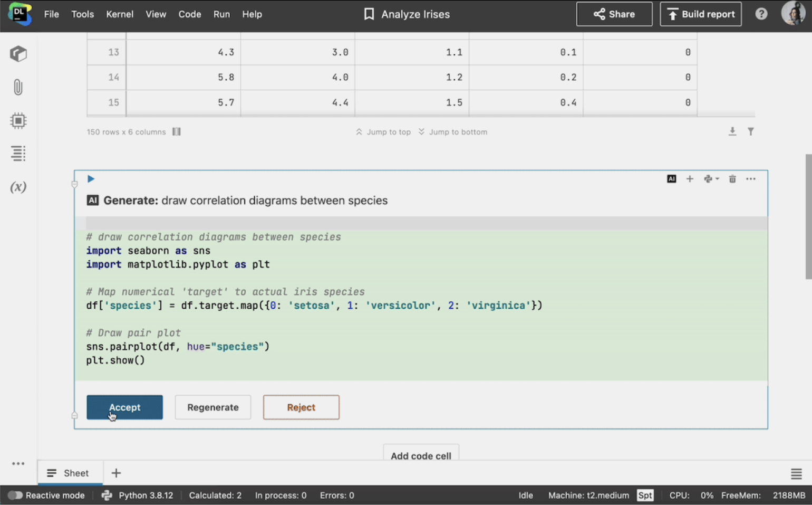This screenshot has width=812, height=505.
Task: Reject the generated code
Action: pyautogui.click(x=301, y=407)
